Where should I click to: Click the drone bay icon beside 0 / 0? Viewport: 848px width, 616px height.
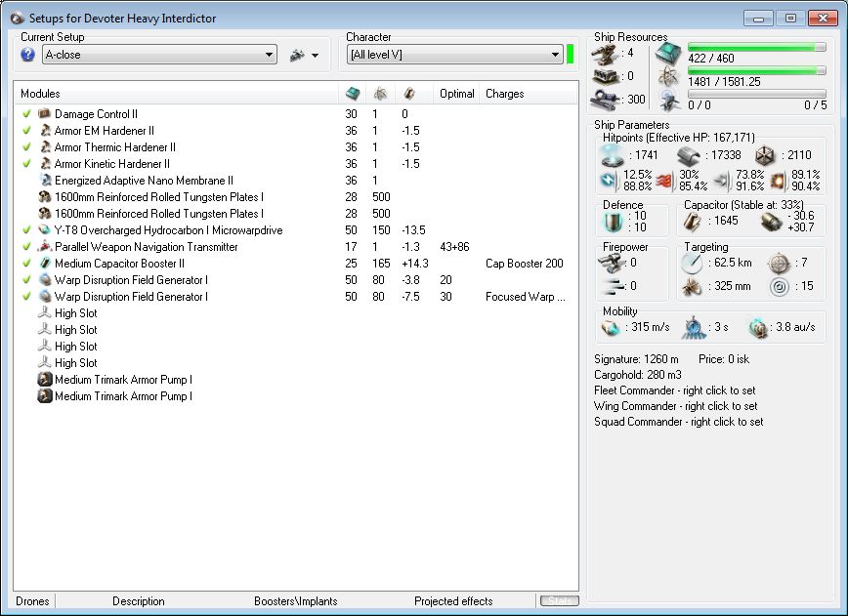point(669,100)
